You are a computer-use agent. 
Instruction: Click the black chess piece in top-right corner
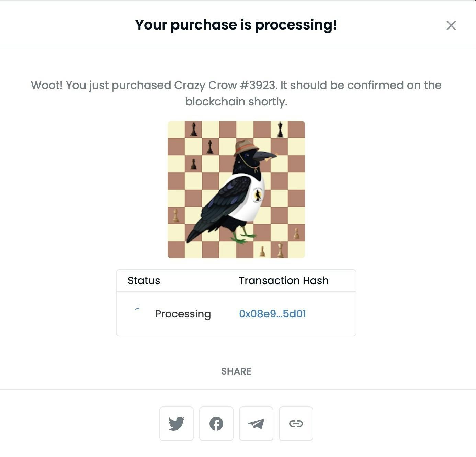[280, 130]
